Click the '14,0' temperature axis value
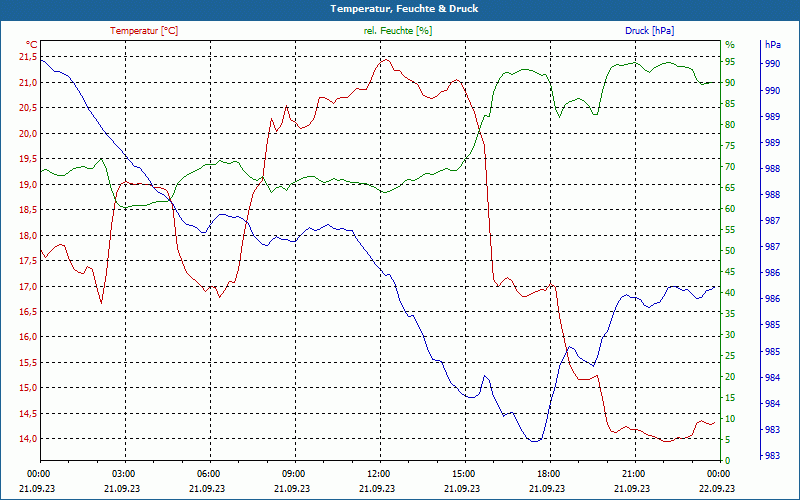 [28, 439]
